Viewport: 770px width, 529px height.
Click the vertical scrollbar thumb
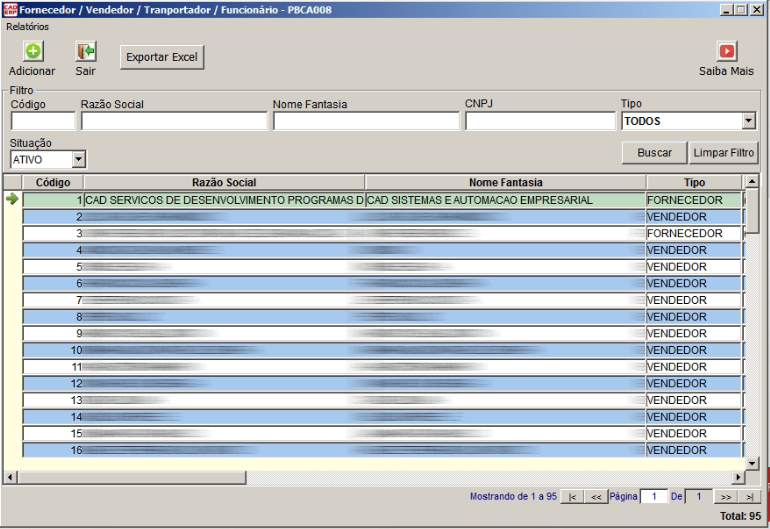752,211
